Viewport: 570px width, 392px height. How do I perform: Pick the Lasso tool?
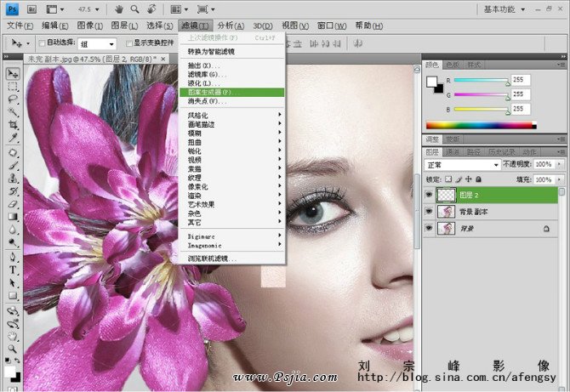13,99
